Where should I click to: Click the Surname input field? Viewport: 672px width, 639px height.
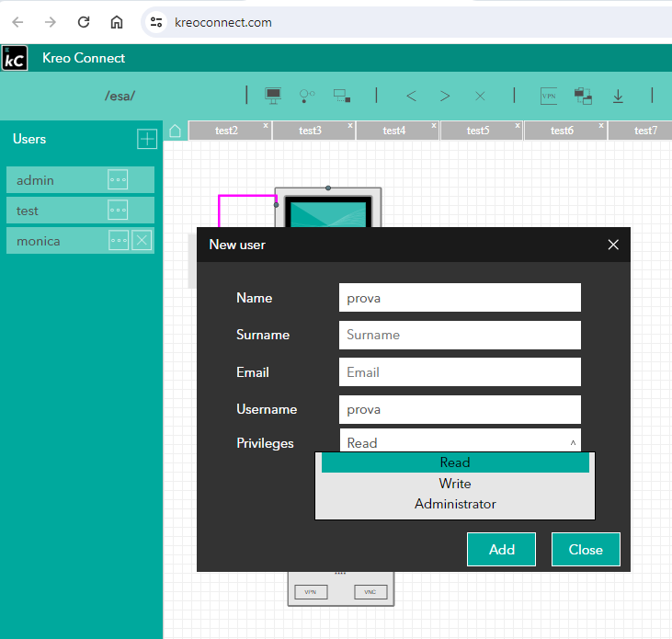click(x=460, y=335)
